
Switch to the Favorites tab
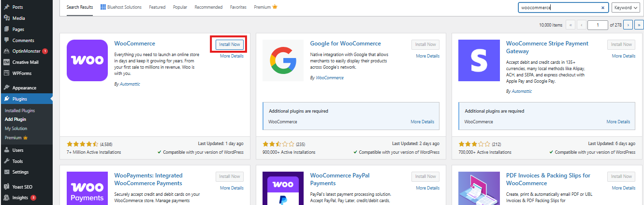238,7
